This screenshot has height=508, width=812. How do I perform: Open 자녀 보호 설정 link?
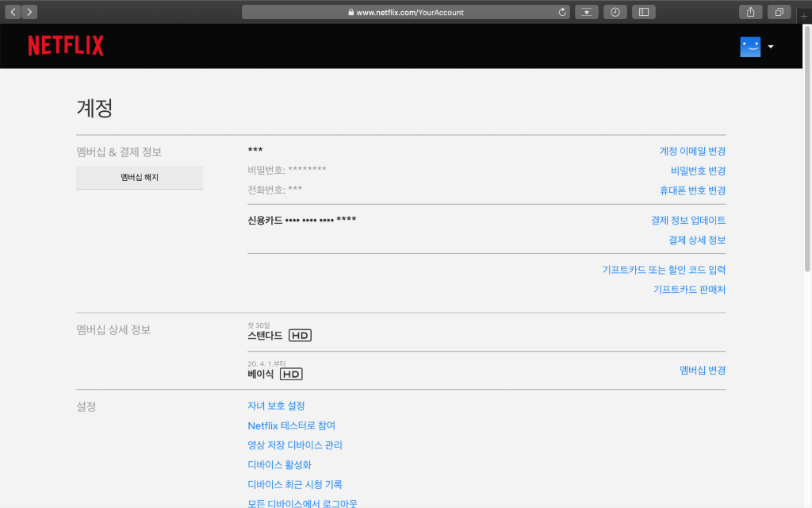[x=276, y=406]
